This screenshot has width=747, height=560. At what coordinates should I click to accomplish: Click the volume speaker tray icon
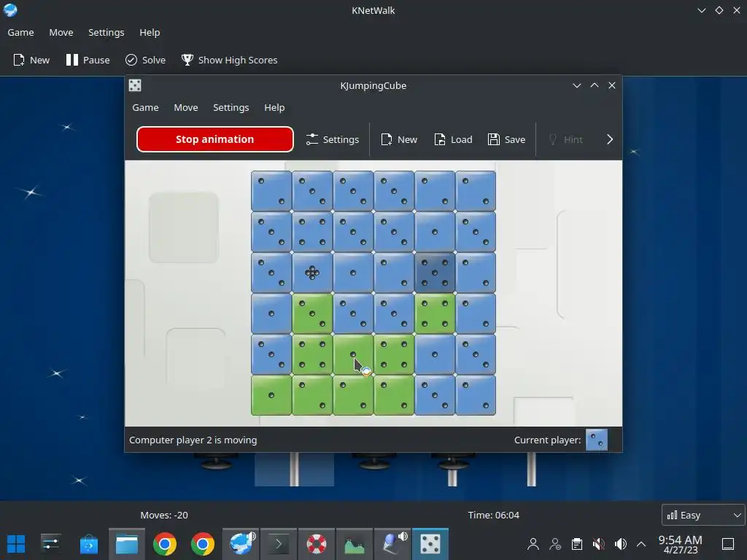(621, 544)
